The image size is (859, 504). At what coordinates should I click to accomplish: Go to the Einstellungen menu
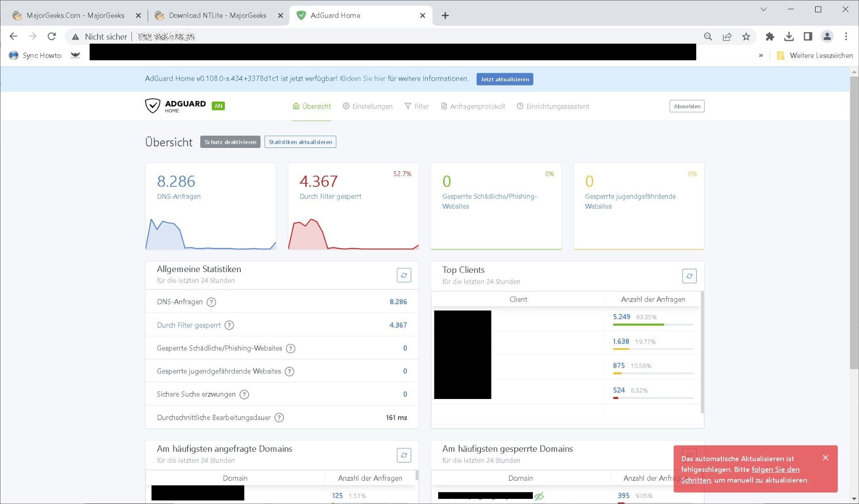368,106
